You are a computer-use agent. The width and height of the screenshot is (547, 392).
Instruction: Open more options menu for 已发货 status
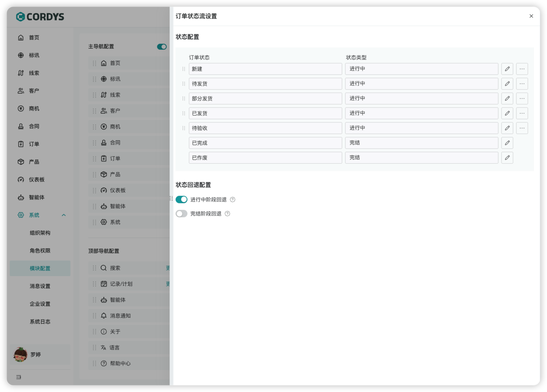pyautogui.click(x=522, y=113)
